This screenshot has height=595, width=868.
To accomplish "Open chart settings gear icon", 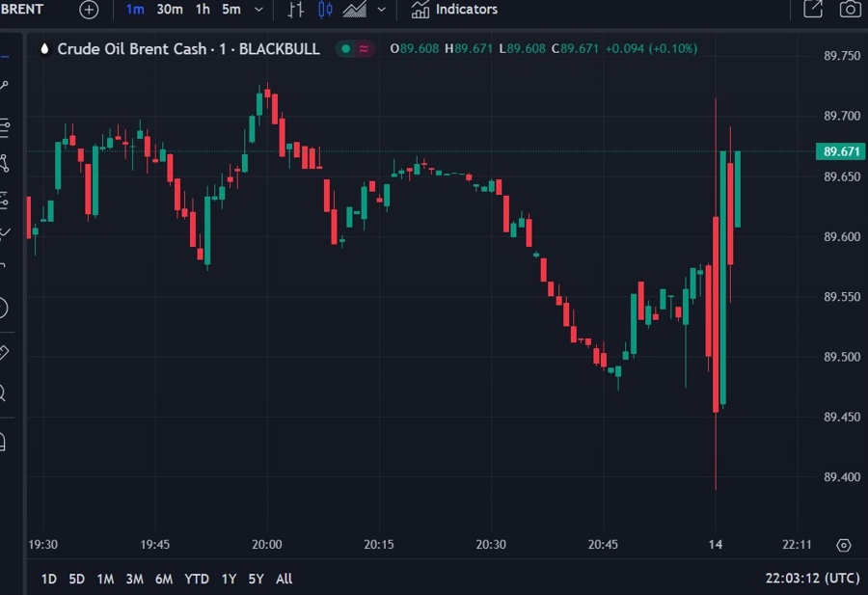I will pos(844,545).
